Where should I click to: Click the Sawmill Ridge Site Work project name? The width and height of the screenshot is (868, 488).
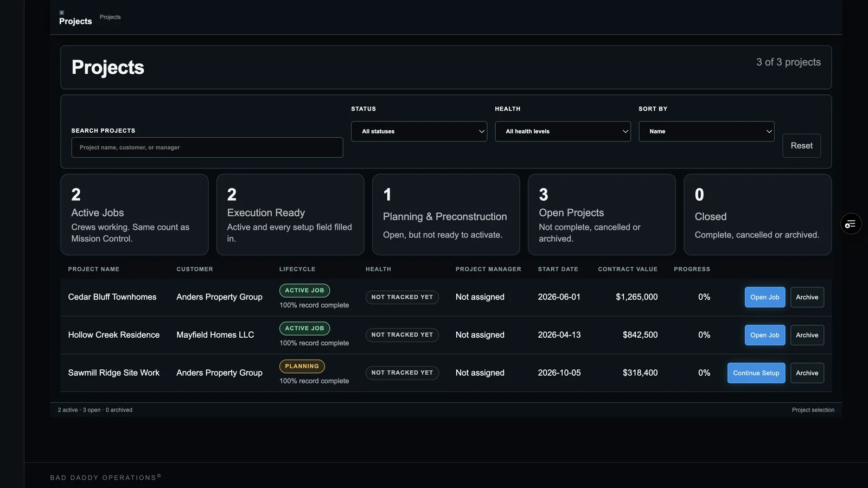114,373
